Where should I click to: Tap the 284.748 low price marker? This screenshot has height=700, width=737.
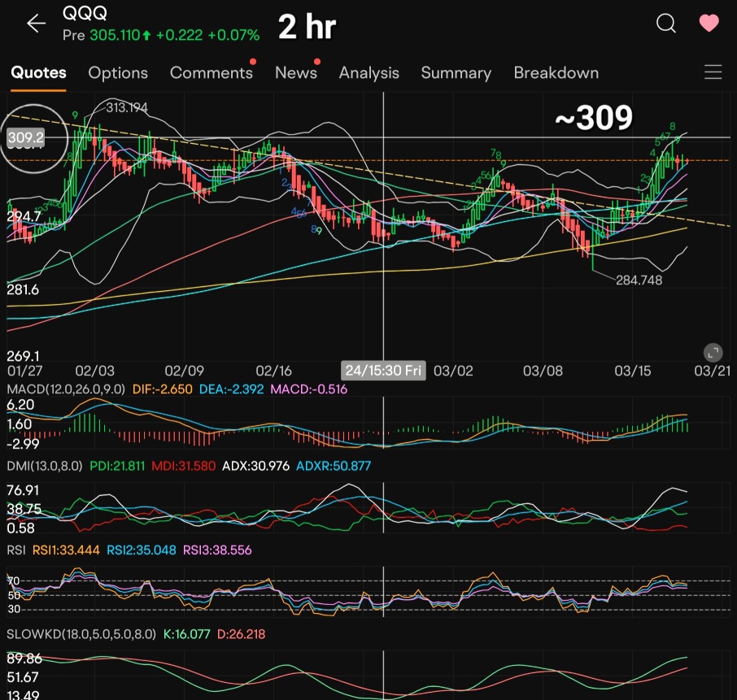(x=639, y=280)
